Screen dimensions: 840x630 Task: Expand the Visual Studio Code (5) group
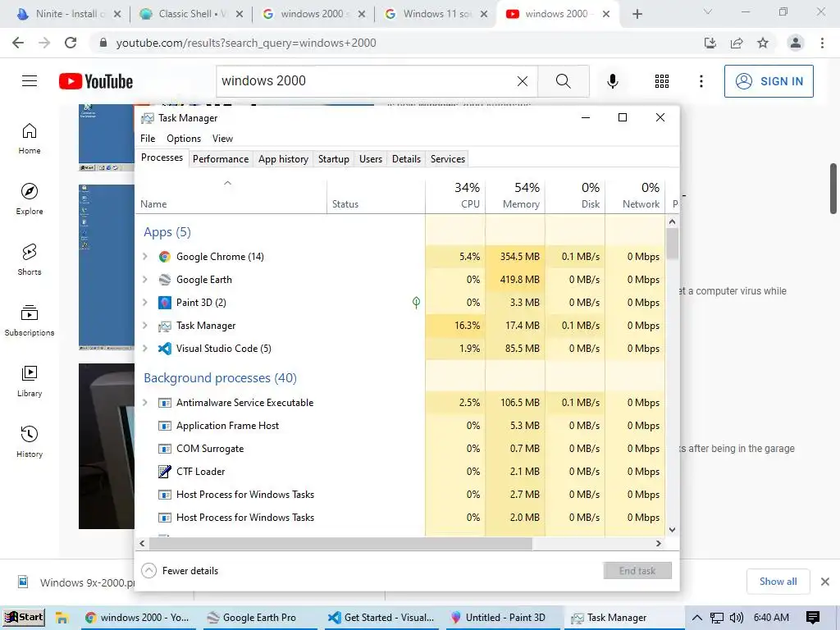tap(144, 349)
